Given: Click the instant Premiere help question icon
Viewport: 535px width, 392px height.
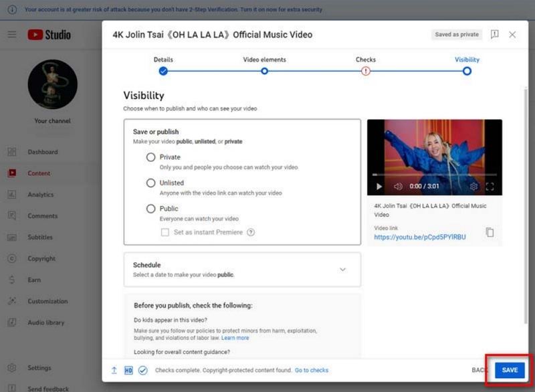Looking at the screenshot, I should pos(251,232).
